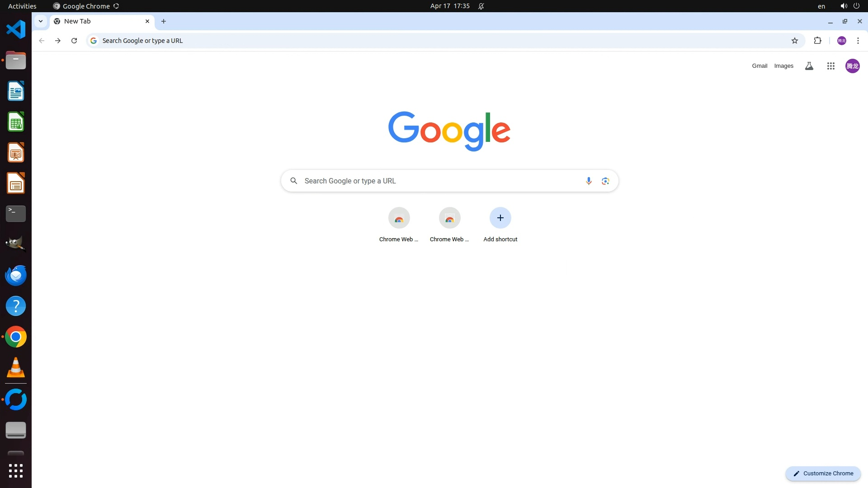This screenshot has height=488, width=868.
Task: Open the Gmail link
Action: click(x=759, y=66)
